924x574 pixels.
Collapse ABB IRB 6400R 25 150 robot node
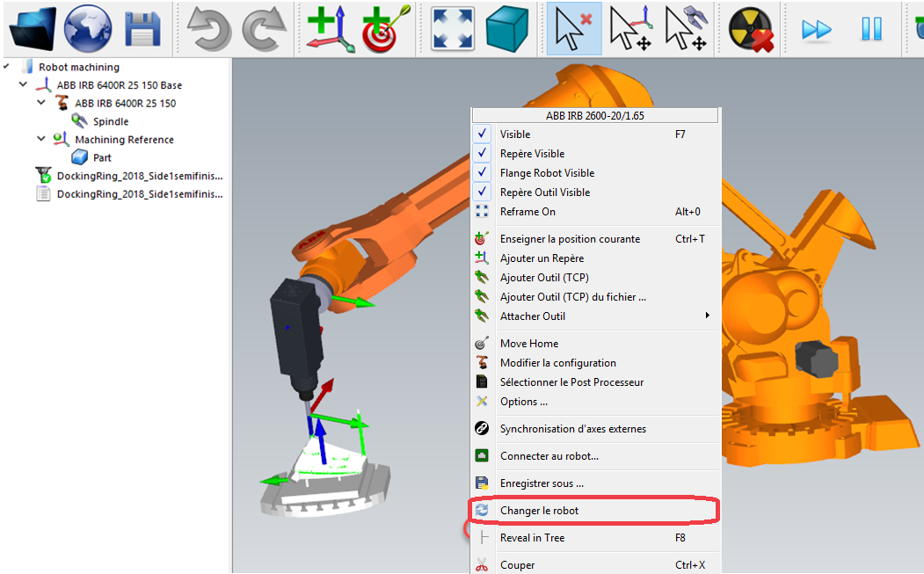point(41,103)
